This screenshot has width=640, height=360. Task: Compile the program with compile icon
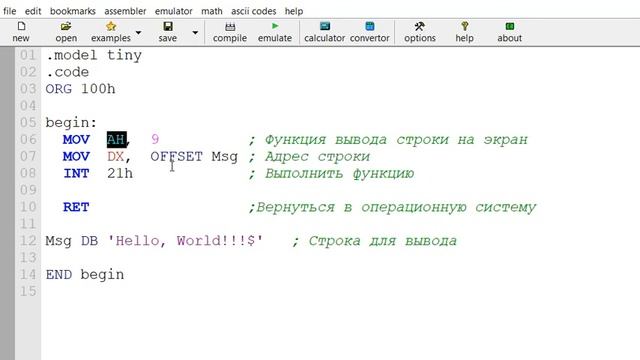[230, 27]
